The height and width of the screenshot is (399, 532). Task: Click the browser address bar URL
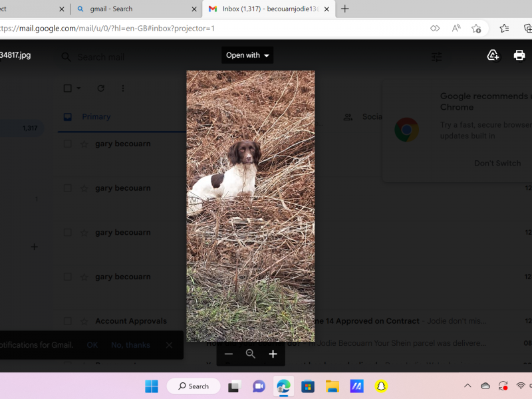106,29
